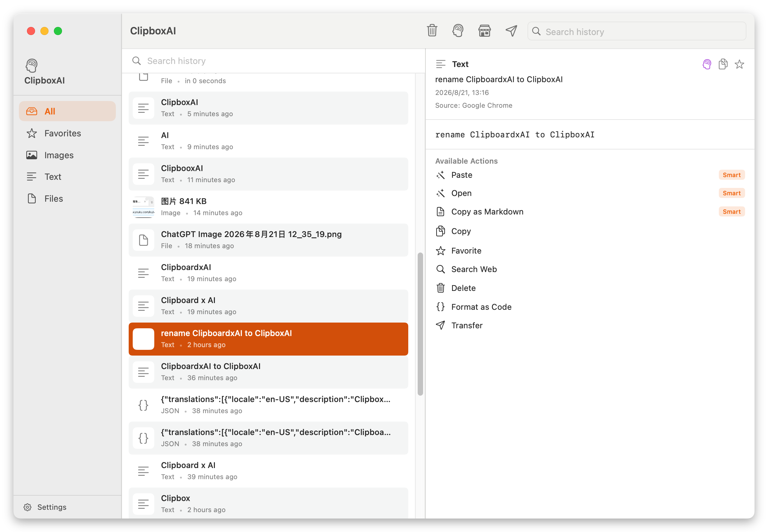The width and height of the screenshot is (768, 532).
Task: Click the green fullscreen window button
Action: point(58,31)
